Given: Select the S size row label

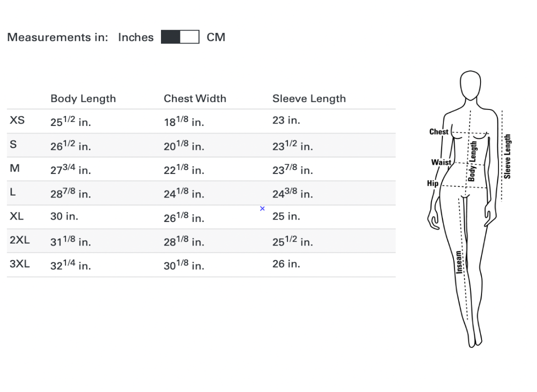Looking at the screenshot, I should [13, 144].
